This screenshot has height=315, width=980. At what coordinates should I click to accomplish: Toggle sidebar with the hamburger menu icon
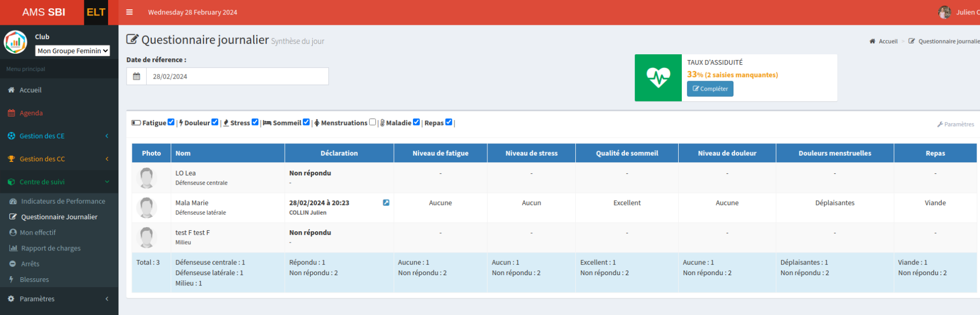click(130, 12)
